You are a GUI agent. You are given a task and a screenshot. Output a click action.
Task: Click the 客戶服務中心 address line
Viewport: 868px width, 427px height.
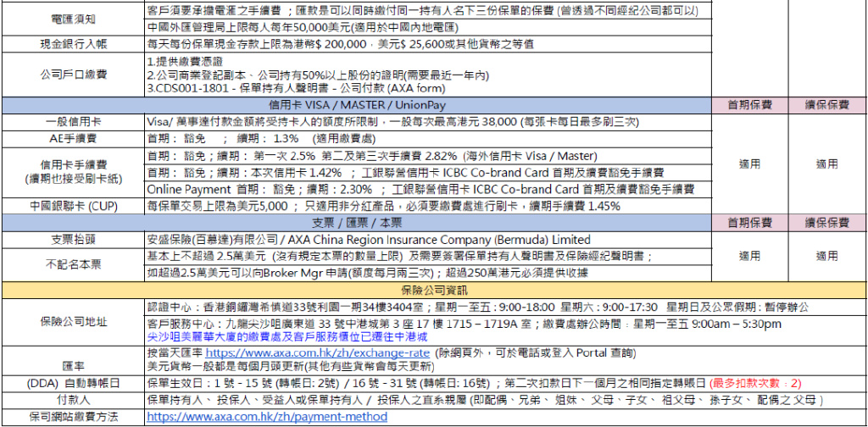(464, 324)
